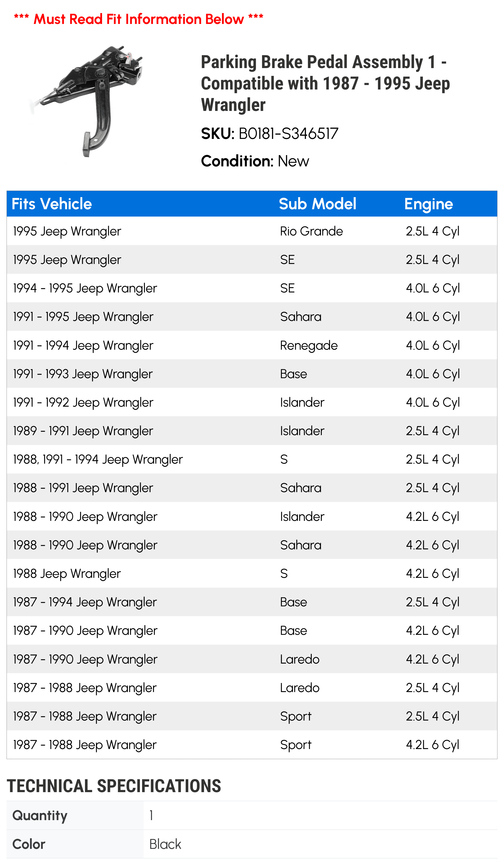Click the Renegade sub model cell
Image resolution: width=504 pixels, height=865 pixels.
[309, 345]
